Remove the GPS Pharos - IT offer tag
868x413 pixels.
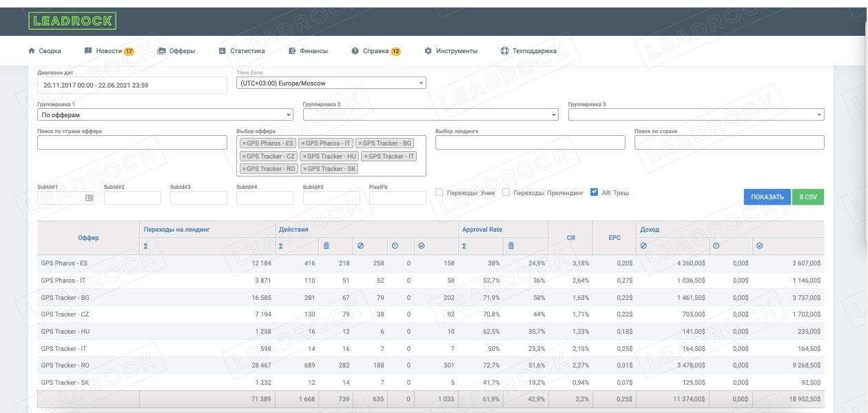(x=302, y=143)
